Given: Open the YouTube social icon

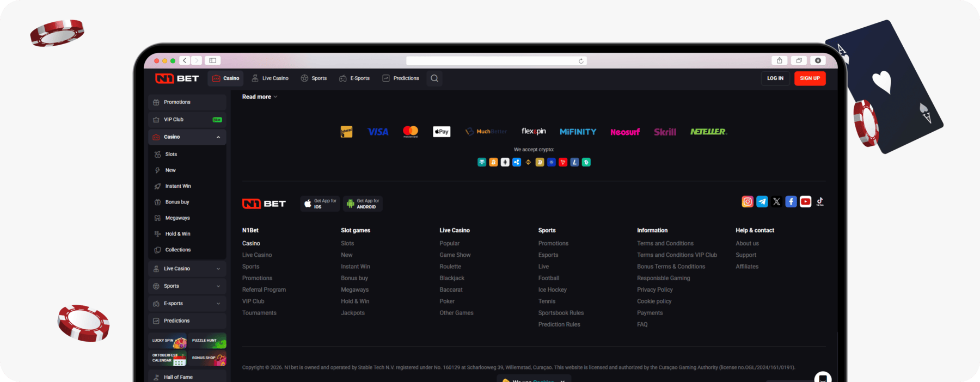Looking at the screenshot, I should point(805,202).
